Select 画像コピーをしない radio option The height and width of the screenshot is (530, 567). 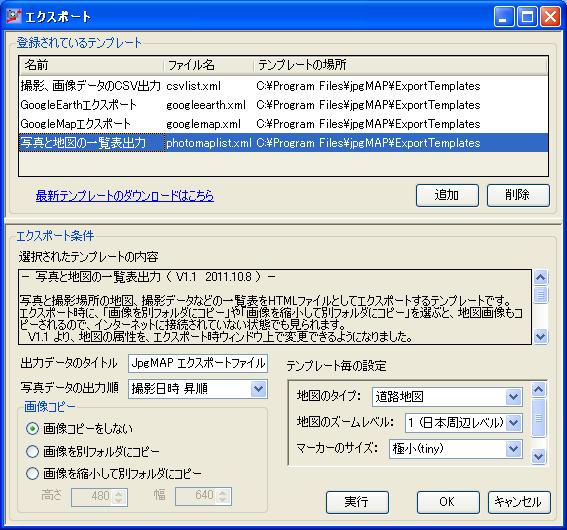tap(32, 429)
